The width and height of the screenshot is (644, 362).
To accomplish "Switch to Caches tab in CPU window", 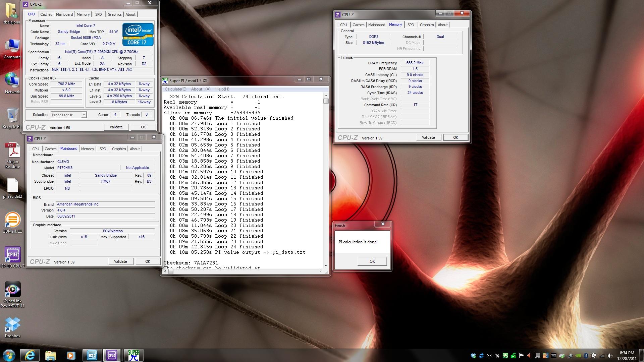I will point(46,14).
